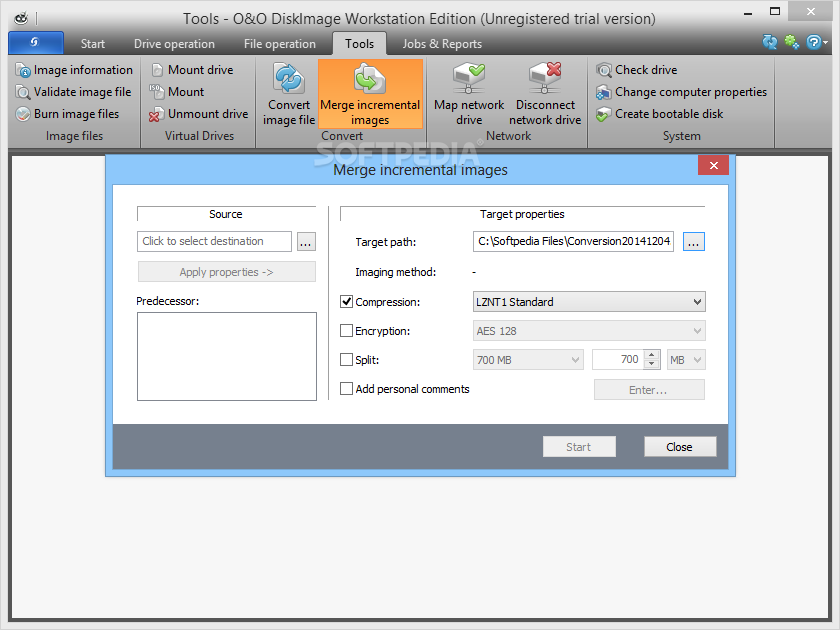Screen dimensions: 840x630
Task: Click Mount drive option
Action: pyautogui.click(x=192, y=70)
